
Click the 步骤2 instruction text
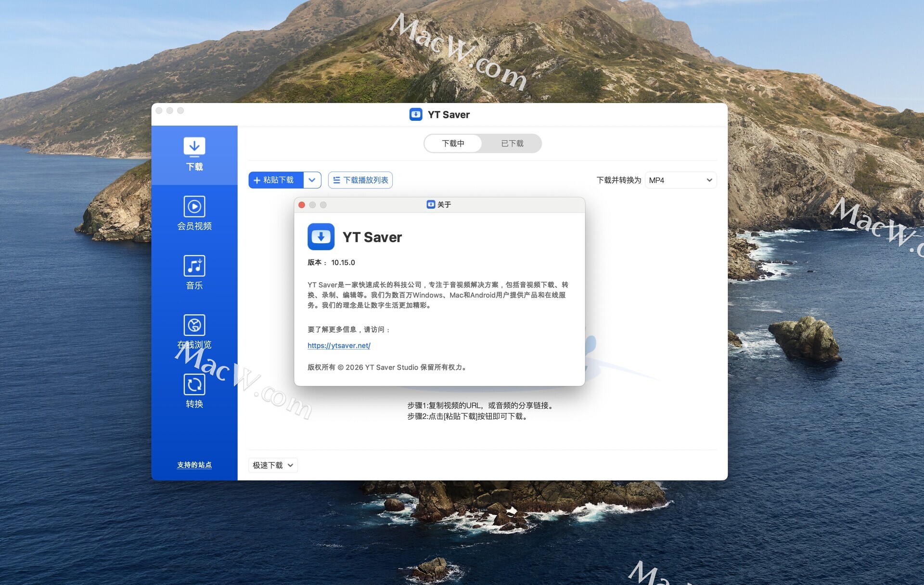[x=468, y=416]
